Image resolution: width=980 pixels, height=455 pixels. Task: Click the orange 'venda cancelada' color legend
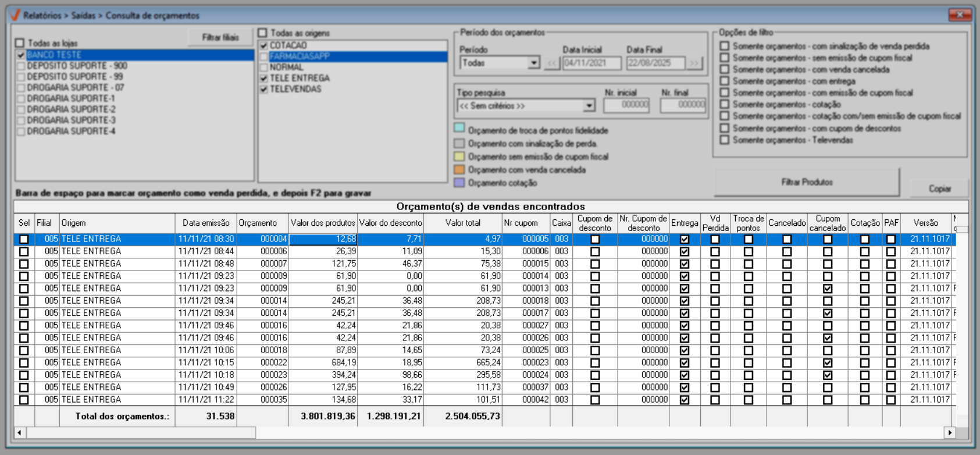[459, 170]
